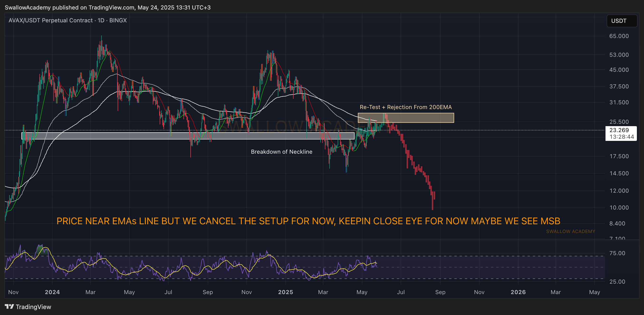The width and height of the screenshot is (644, 315).
Task: Click the RSI 25.00 axis label
Action: click(x=617, y=282)
